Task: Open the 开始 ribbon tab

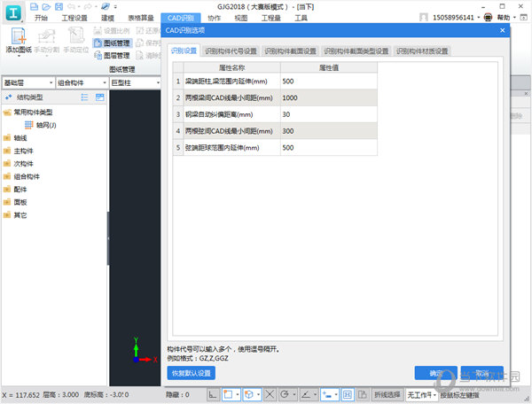Action: click(41, 18)
